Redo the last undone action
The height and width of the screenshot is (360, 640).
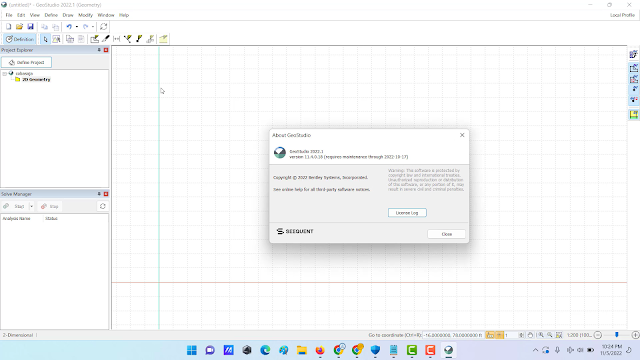[x=85, y=27]
